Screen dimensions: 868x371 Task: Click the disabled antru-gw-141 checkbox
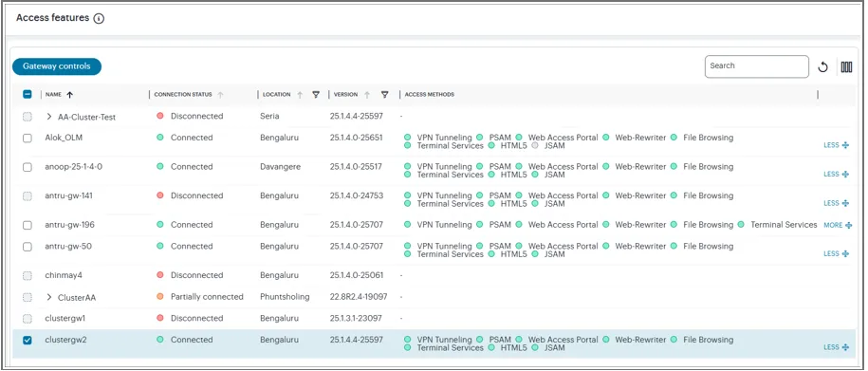point(28,196)
